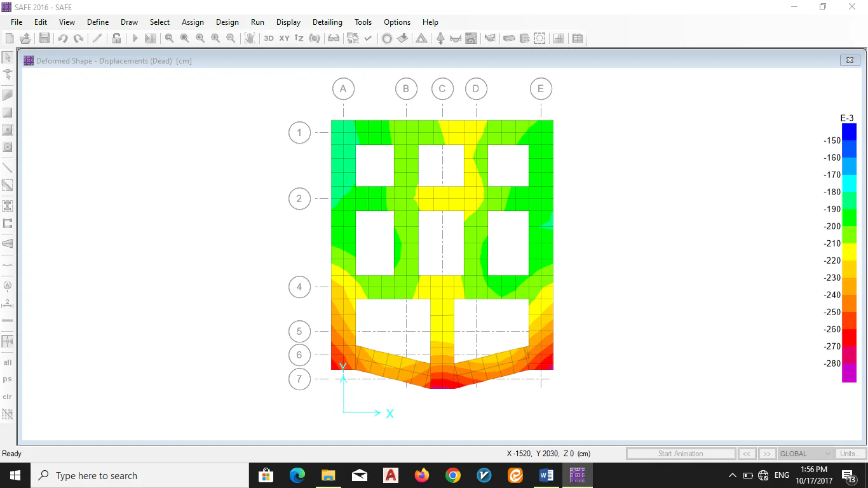The image size is (868, 488).
Task: Open the Display menu
Action: point(288,22)
